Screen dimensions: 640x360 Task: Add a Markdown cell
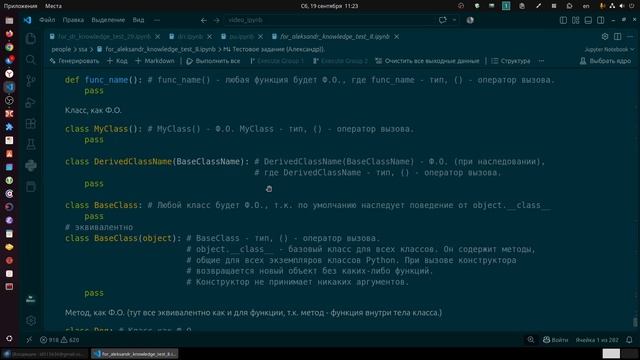(154, 61)
